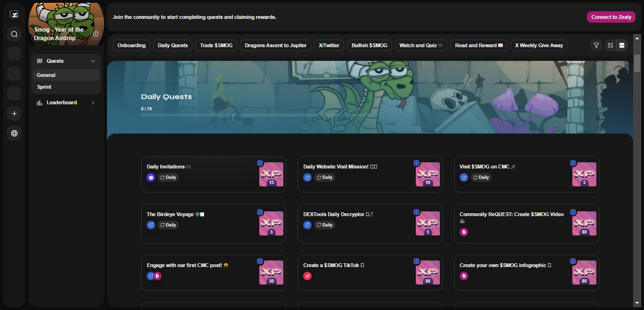Open the Zealy home logo icon

click(14, 15)
